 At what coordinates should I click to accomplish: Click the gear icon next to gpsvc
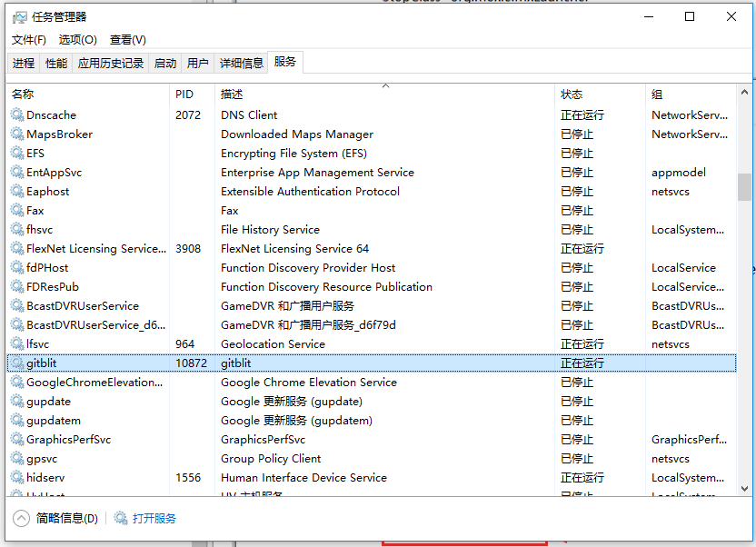17,458
